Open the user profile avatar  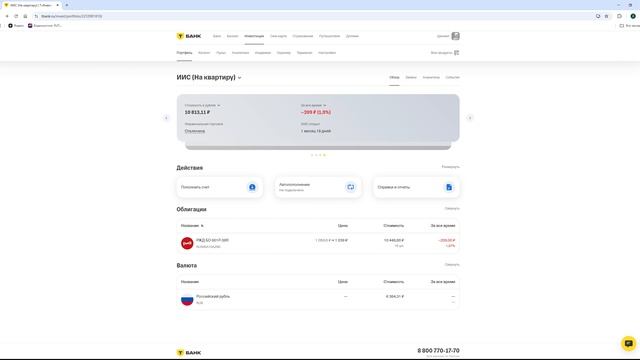click(456, 36)
